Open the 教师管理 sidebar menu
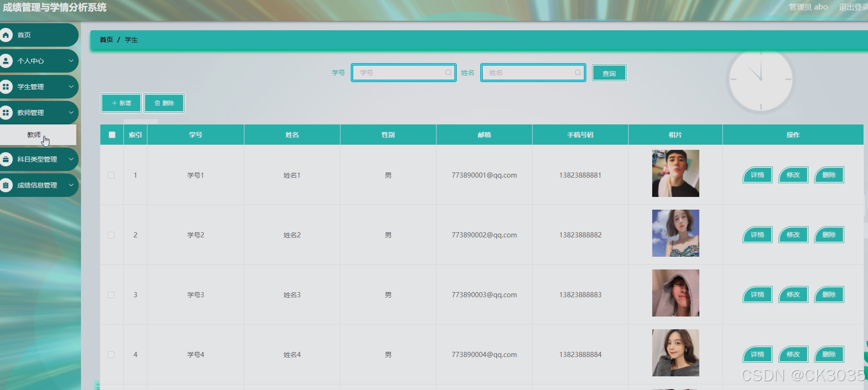The height and width of the screenshot is (390, 868). pos(38,113)
